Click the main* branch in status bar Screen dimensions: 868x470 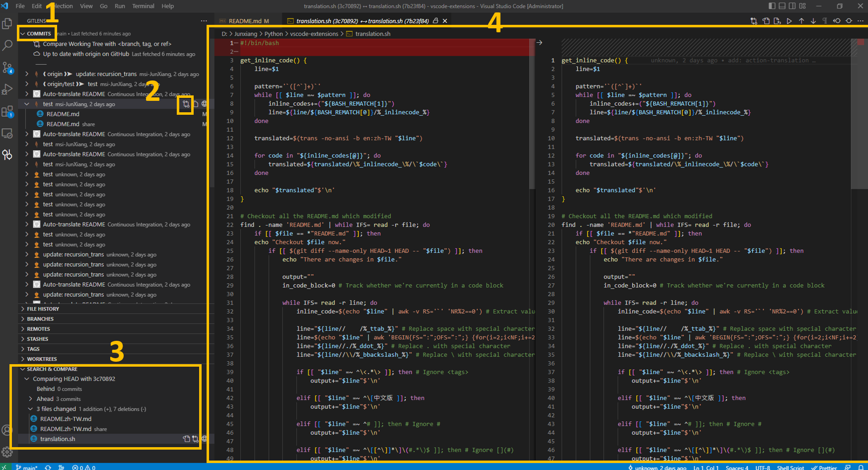click(x=27, y=467)
